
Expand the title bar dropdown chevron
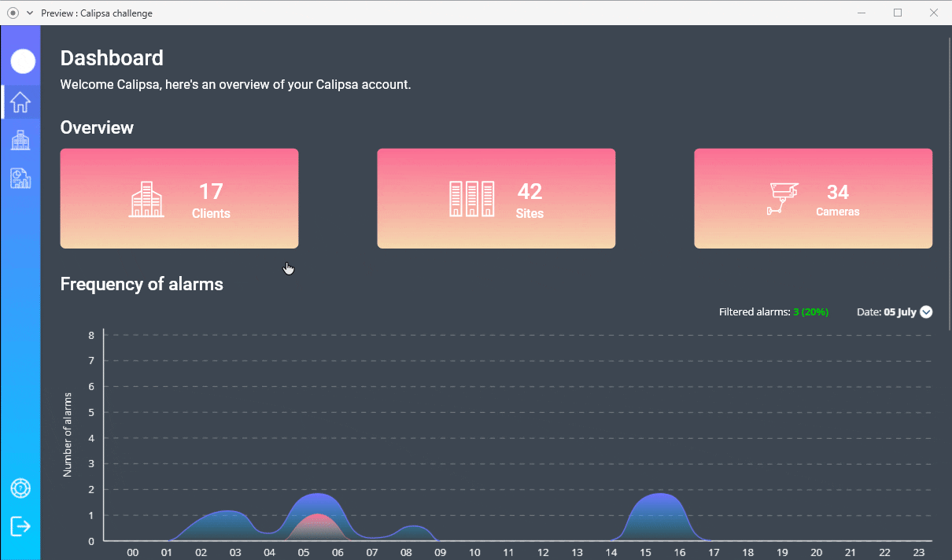(30, 13)
